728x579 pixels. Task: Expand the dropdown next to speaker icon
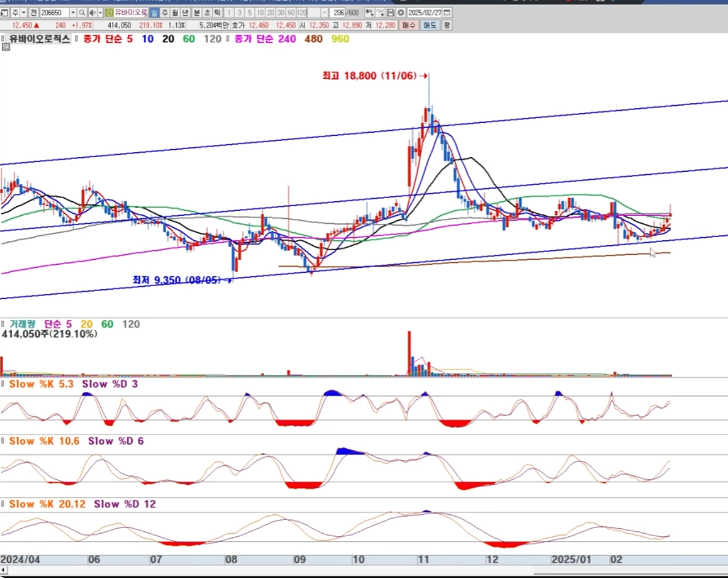100,12
